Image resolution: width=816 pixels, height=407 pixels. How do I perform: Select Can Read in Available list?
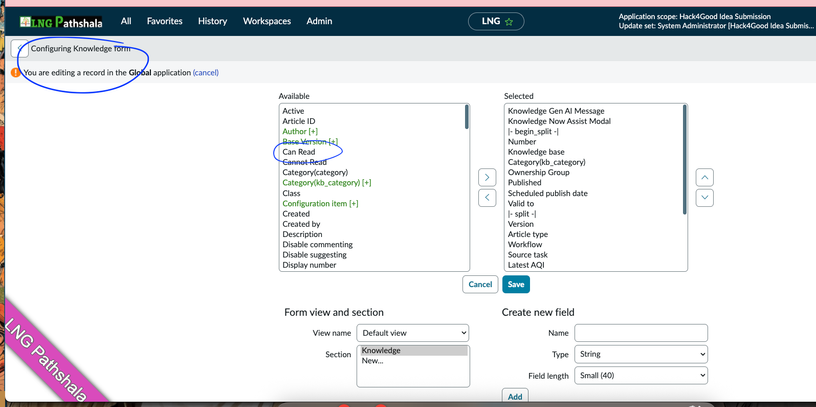pos(299,152)
